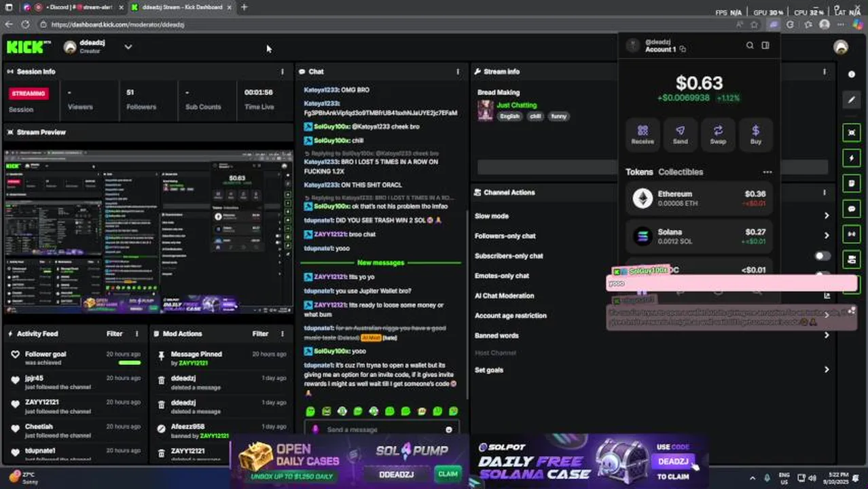Switch to the Tokens tab
This screenshot has width=868, height=489.
coord(639,172)
